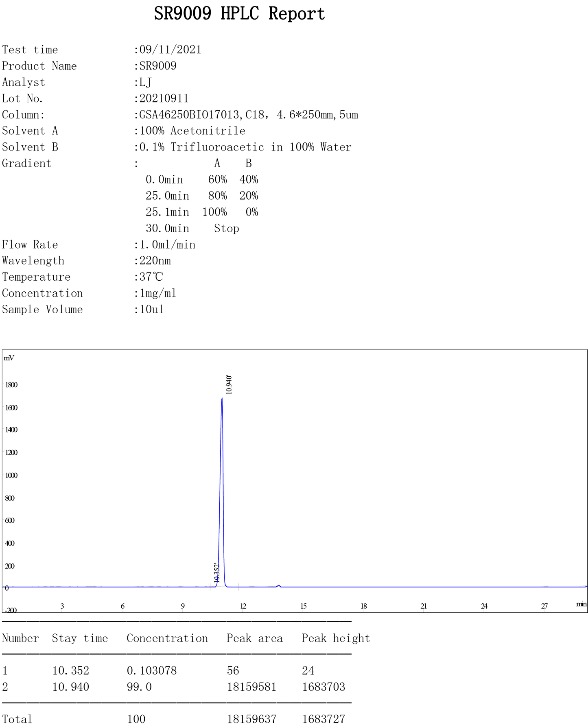Click the "Peak height" column header
The height and width of the screenshot is (727, 588).
tap(336, 638)
